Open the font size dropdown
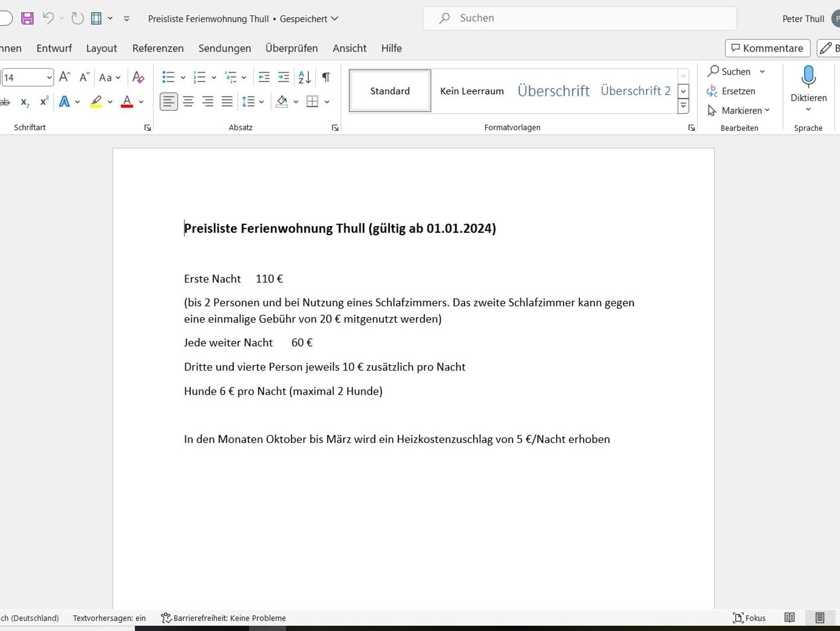This screenshot has height=631, width=840. [49, 78]
